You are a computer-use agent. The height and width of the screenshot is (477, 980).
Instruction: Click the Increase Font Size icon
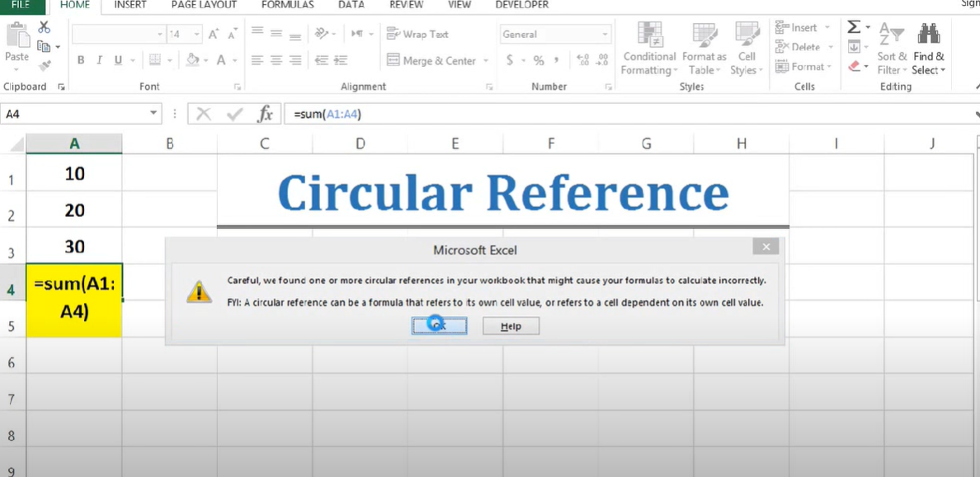pos(214,35)
